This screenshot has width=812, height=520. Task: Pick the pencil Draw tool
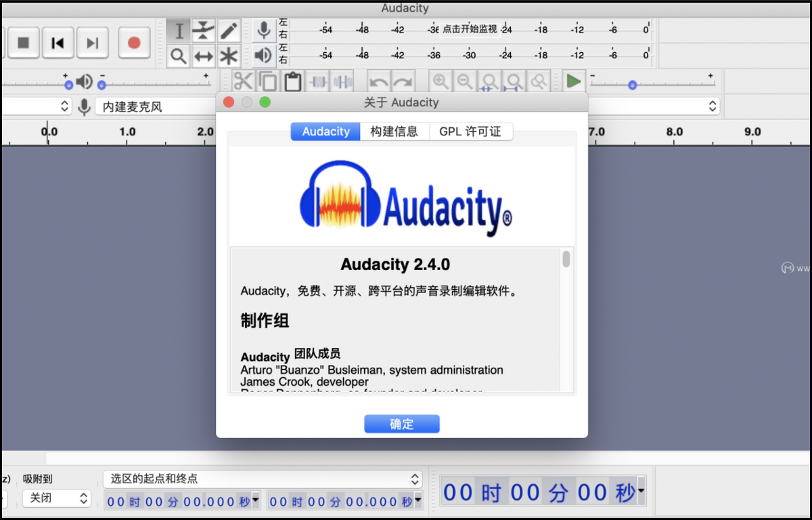tap(229, 30)
